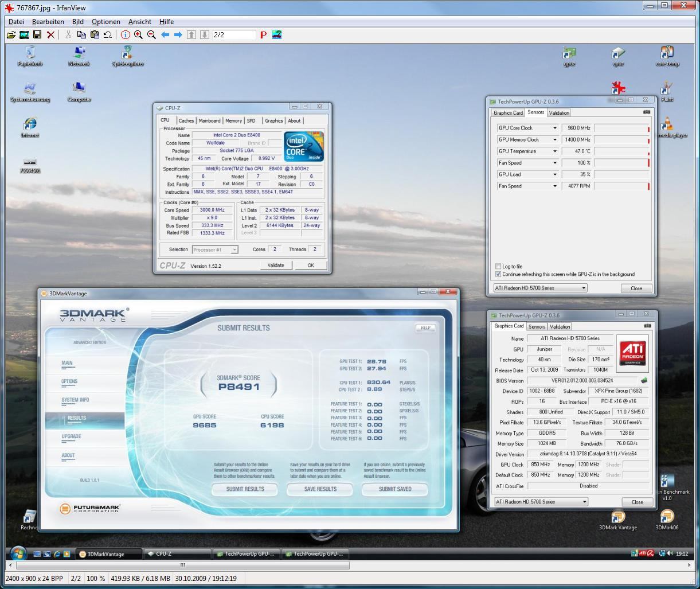
Task: Click SAVE RESULTS in 3DMark Vantage
Action: (320, 489)
